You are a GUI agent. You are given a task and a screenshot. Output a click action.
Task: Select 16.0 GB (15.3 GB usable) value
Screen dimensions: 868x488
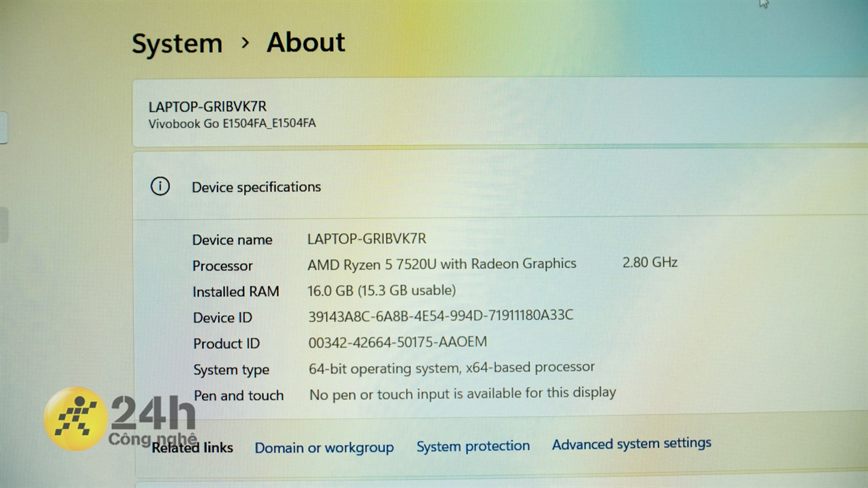(x=382, y=290)
